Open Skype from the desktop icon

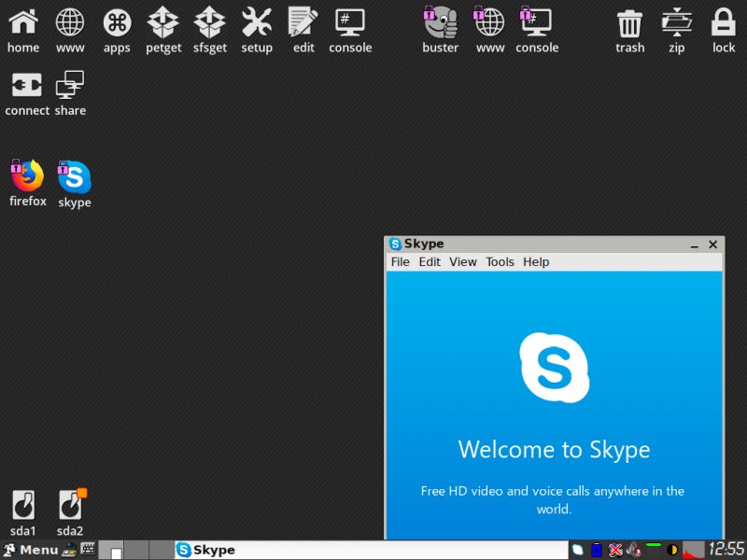[74, 177]
